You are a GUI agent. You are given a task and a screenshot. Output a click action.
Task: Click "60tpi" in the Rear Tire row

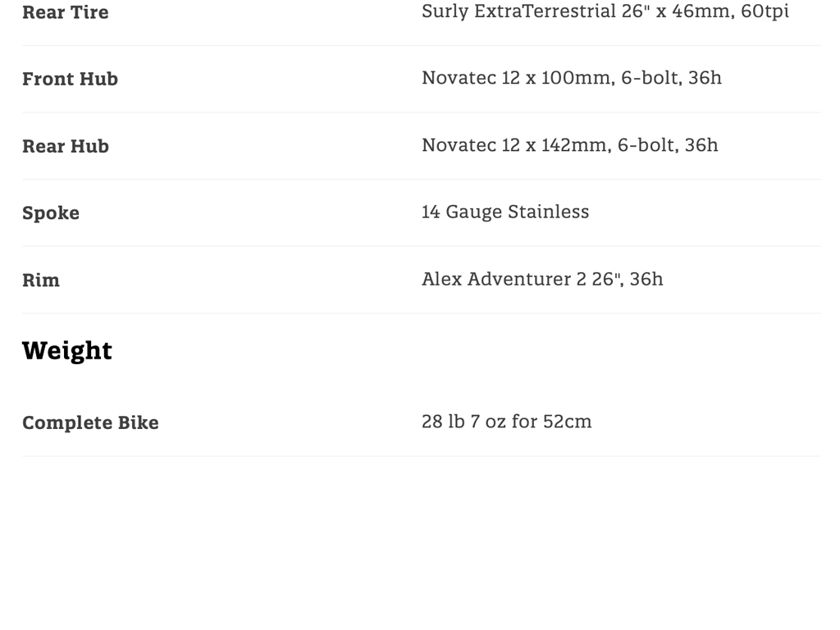pos(765,11)
